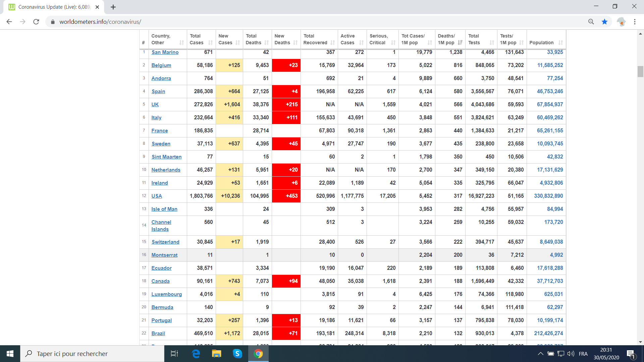Sort by Total Deaths column arrow
The image size is (644, 362).
(266, 43)
